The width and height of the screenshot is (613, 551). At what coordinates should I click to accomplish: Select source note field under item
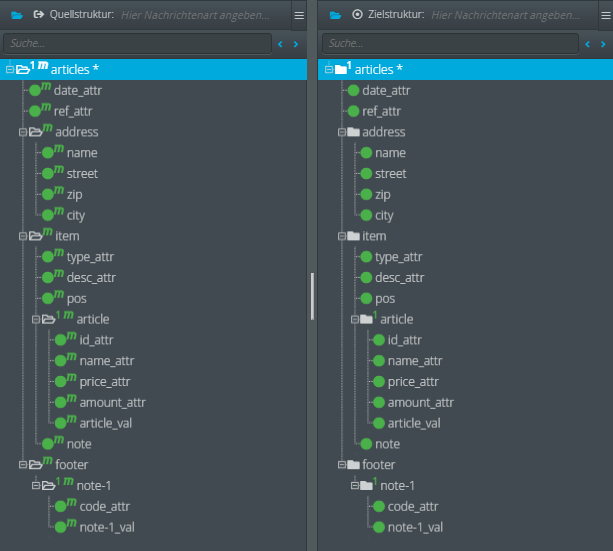point(79,444)
